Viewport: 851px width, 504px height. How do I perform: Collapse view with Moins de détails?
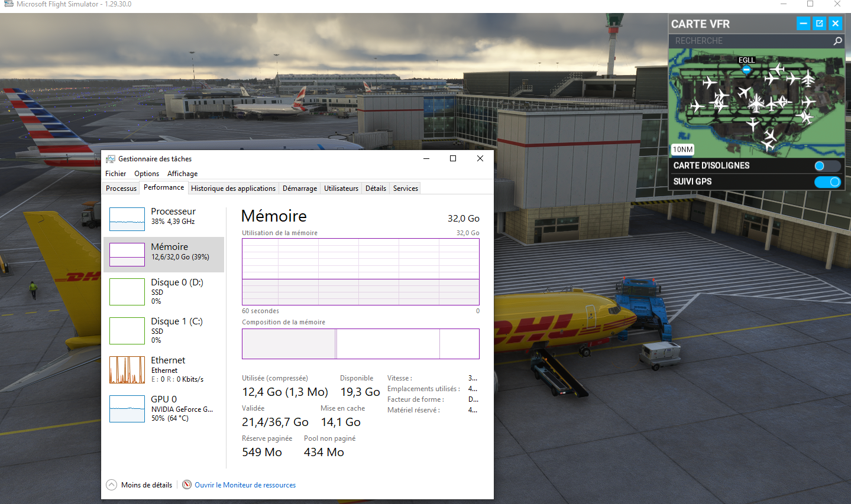140,485
